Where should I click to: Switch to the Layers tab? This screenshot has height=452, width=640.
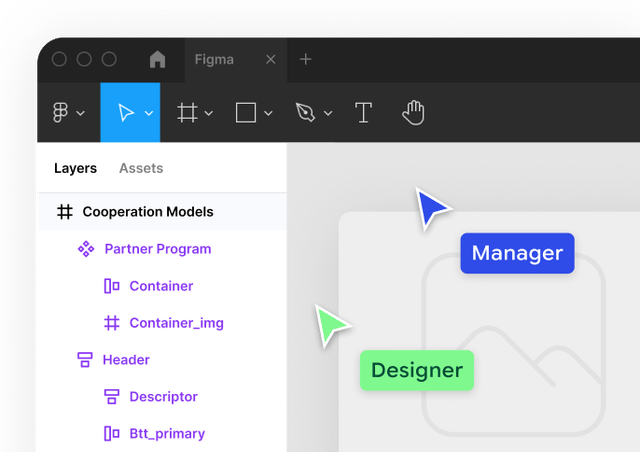76,168
